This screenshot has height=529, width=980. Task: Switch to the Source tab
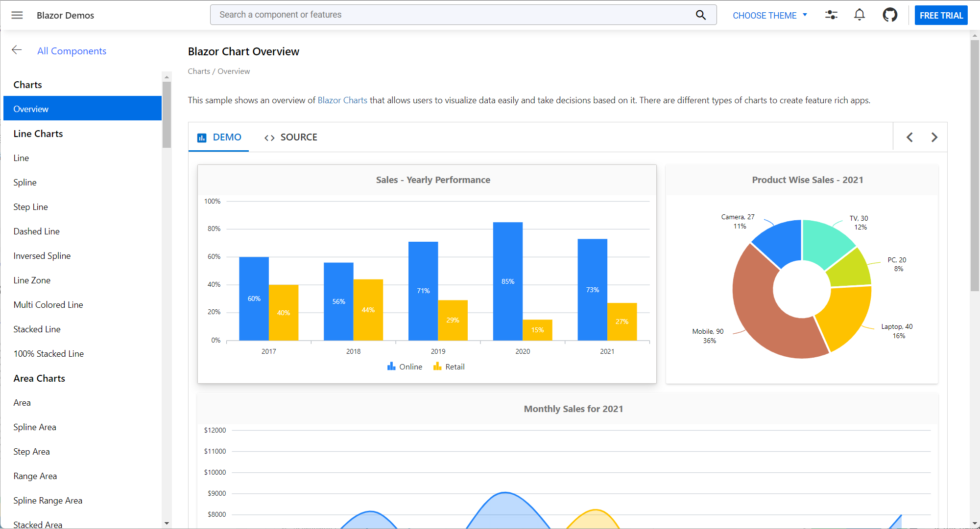291,138
